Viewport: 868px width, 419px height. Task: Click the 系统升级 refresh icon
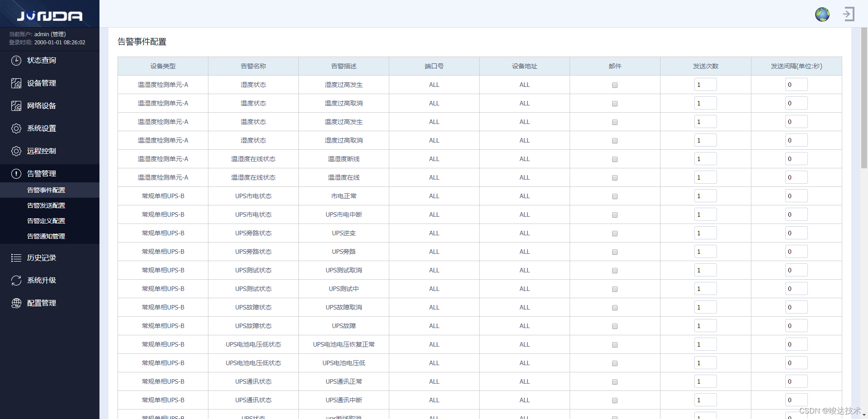(16, 281)
